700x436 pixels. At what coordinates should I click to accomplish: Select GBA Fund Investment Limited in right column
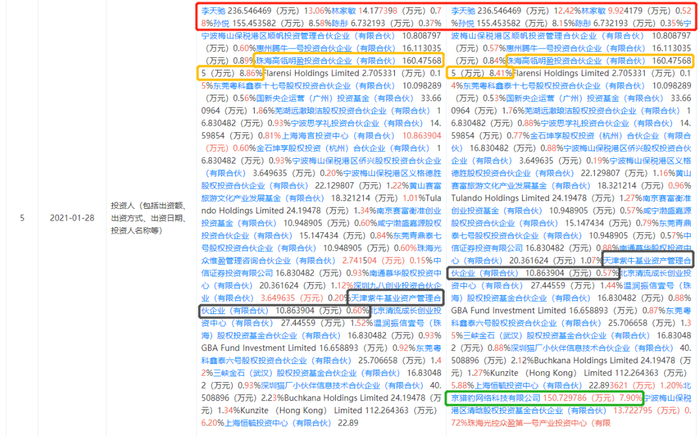(x=509, y=311)
